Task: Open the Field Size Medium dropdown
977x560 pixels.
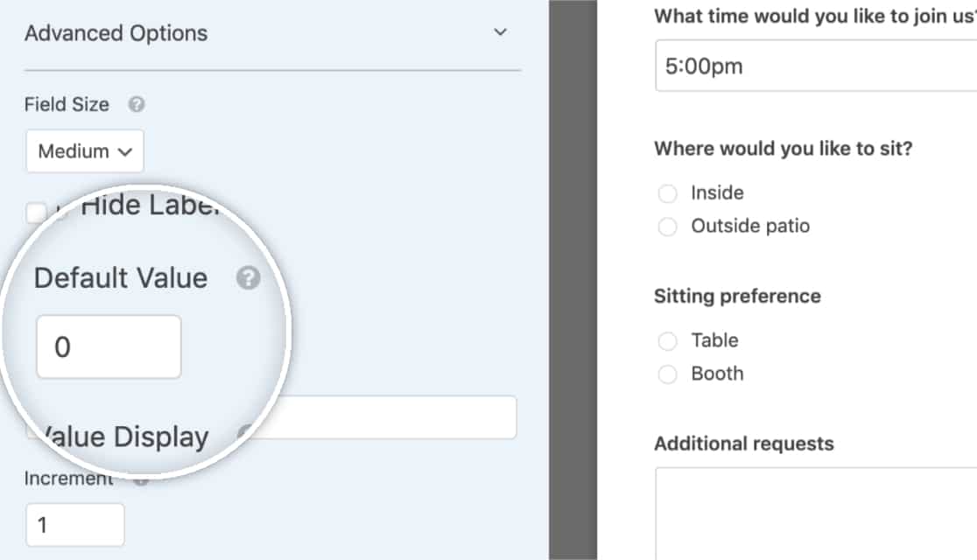Action: [x=84, y=150]
